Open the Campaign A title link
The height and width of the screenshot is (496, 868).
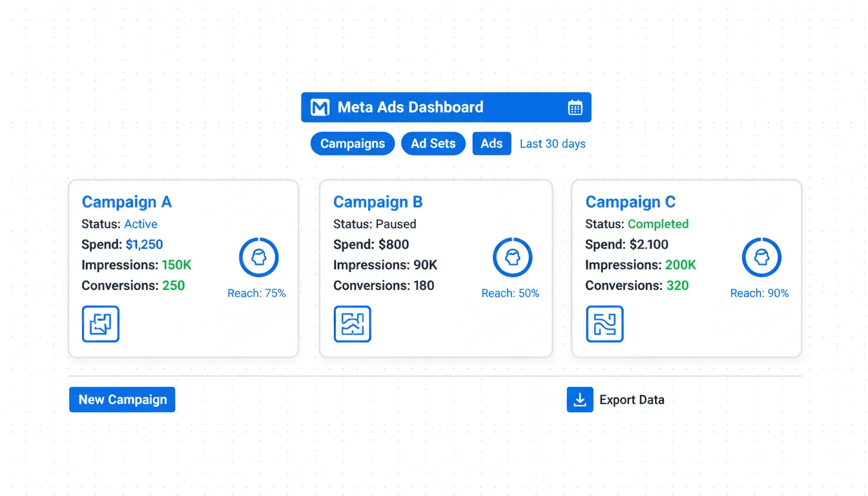(x=127, y=202)
